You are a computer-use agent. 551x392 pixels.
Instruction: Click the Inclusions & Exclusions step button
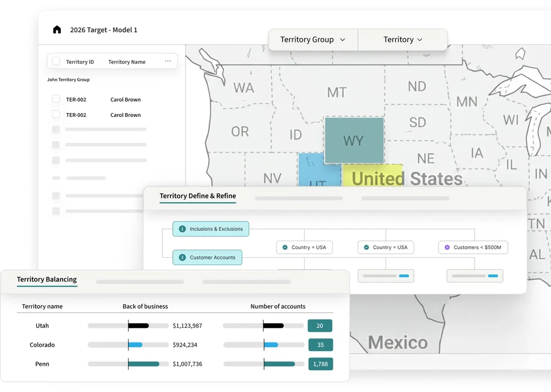coord(211,229)
